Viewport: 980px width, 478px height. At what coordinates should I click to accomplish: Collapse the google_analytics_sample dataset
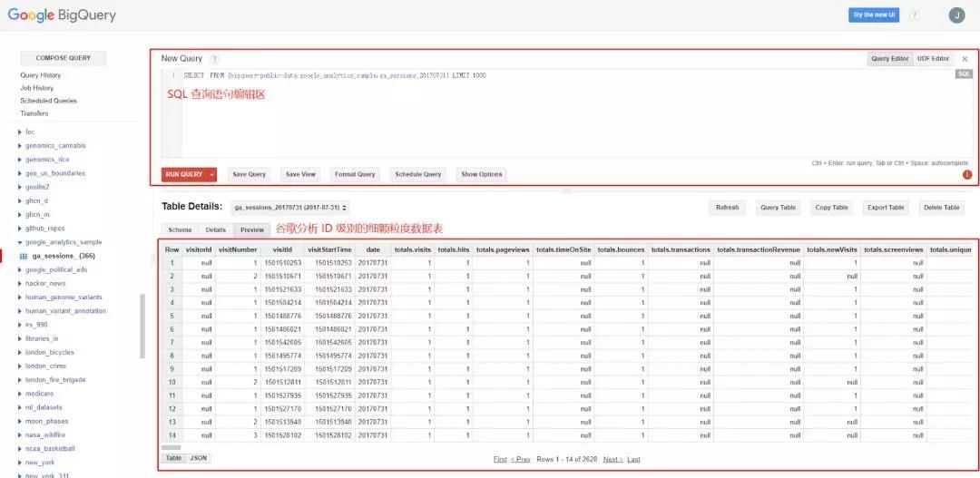click(x=20, y=242)
